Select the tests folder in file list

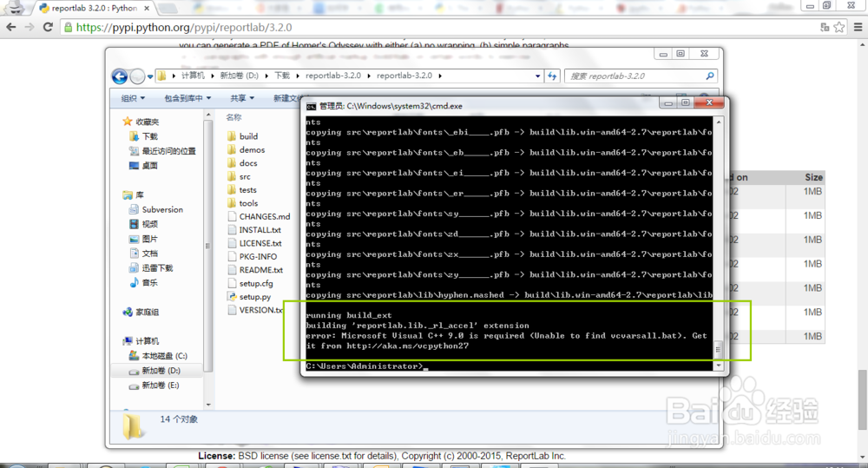pyautogui.click(x=247, y=190)
